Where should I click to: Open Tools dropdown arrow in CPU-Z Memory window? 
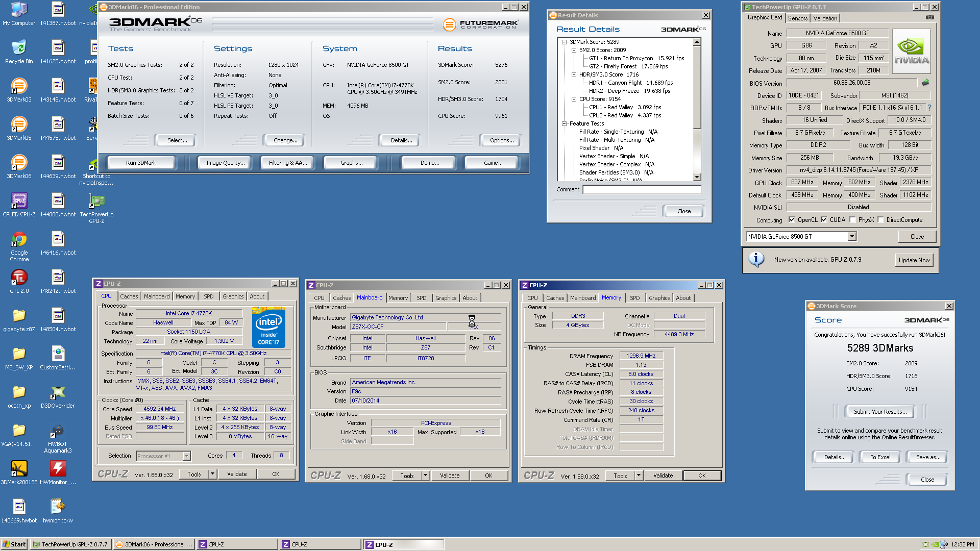[639, 475]
